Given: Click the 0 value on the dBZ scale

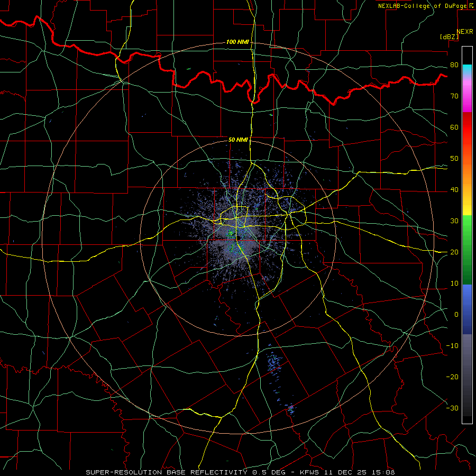Looking at the screenshot, I should 456,315.
